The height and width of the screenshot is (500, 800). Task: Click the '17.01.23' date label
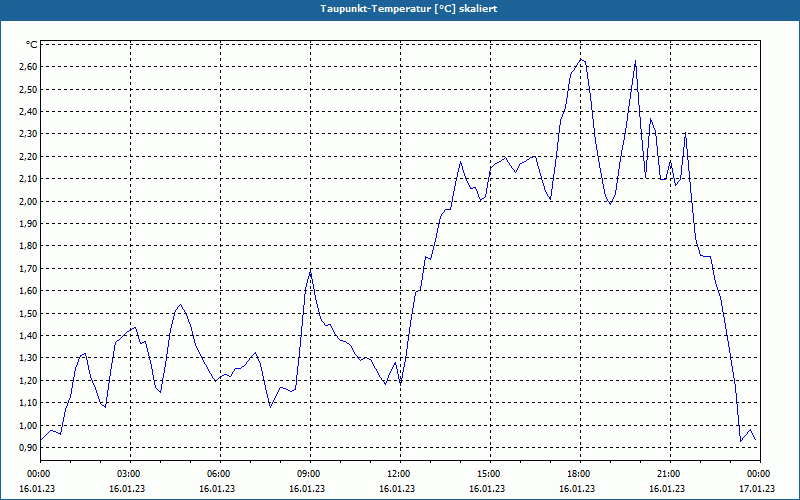click(x=757, y=488)
